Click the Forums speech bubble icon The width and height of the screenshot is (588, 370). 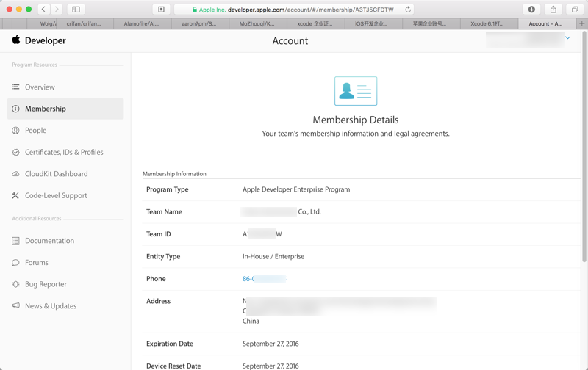click(15, 263)
